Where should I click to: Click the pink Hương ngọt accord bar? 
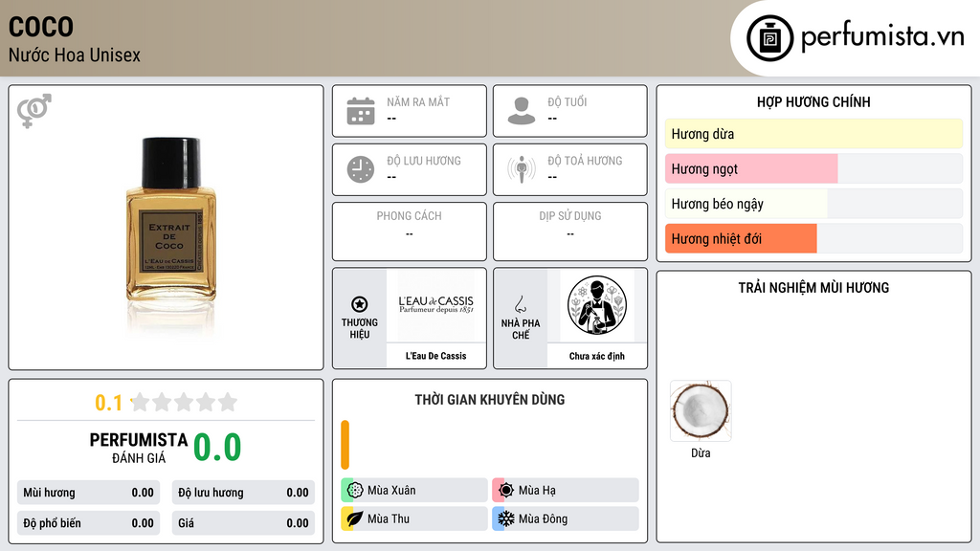point(751,168)
